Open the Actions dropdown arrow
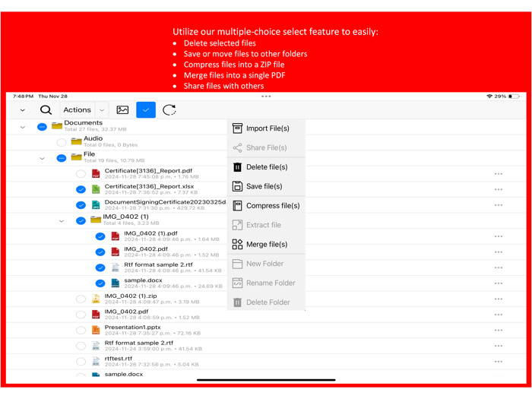Viewport: 532px width, 399px height. (102, 110)
